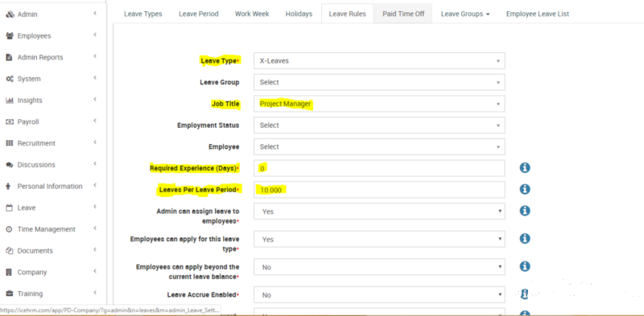The width and height of the screenshot is (644, 316).
Task: Click the Employees people icon
Action: pyautogui.click(x=10, y=35)
